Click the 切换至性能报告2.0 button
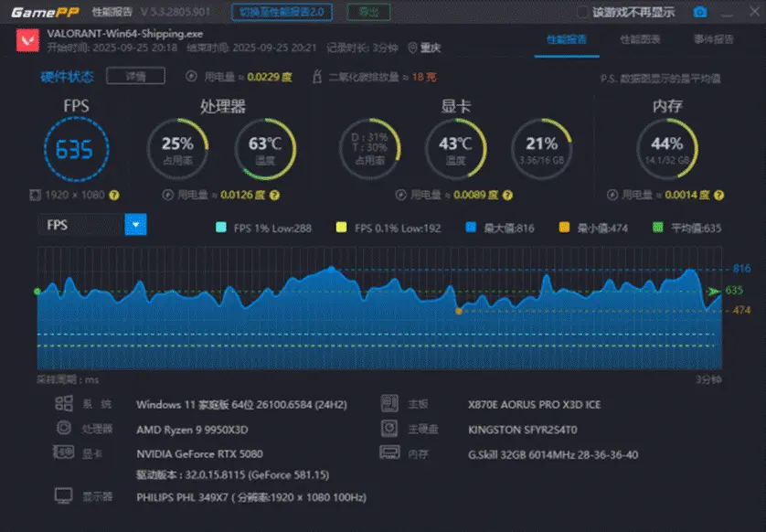 click(282, 12)
